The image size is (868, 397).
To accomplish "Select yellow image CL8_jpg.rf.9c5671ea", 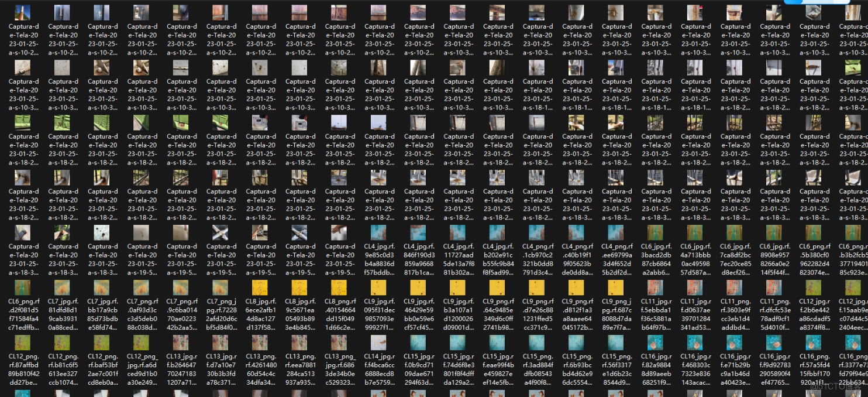I will 299,288.
